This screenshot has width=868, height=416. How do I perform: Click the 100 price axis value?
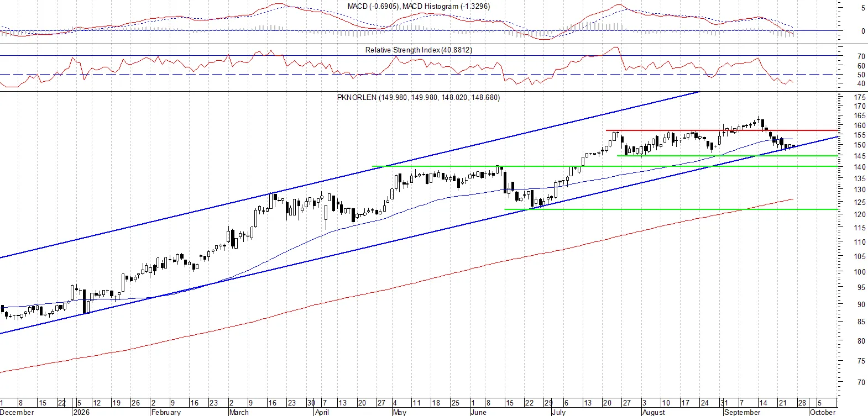tap(860, 272)
